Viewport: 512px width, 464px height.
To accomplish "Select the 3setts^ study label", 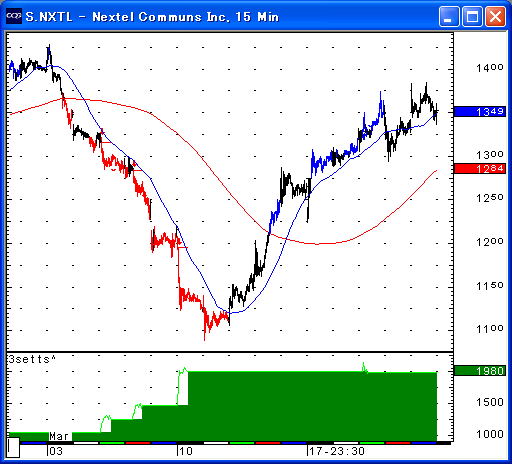I will pyautogui.click(x=32, y=359).
